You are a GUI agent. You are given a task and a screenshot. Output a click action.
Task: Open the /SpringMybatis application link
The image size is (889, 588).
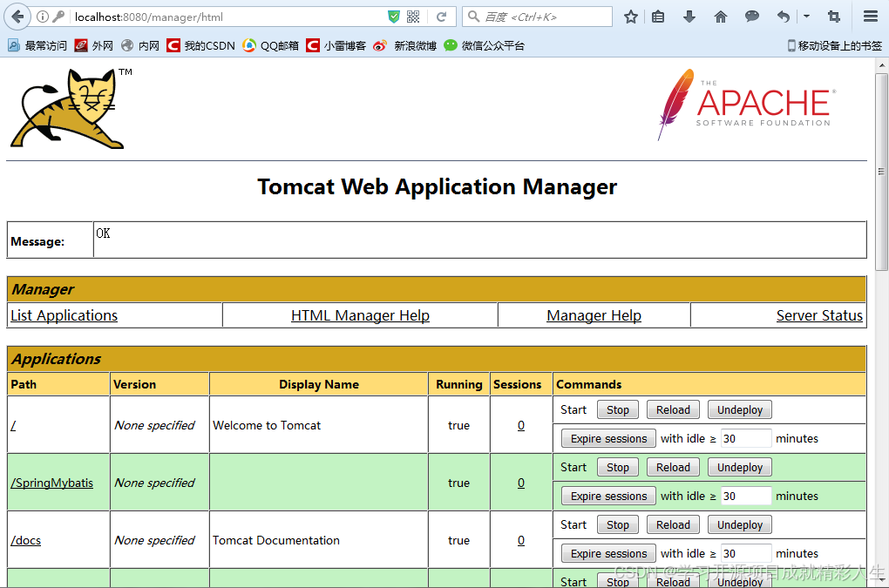[51, 483]
